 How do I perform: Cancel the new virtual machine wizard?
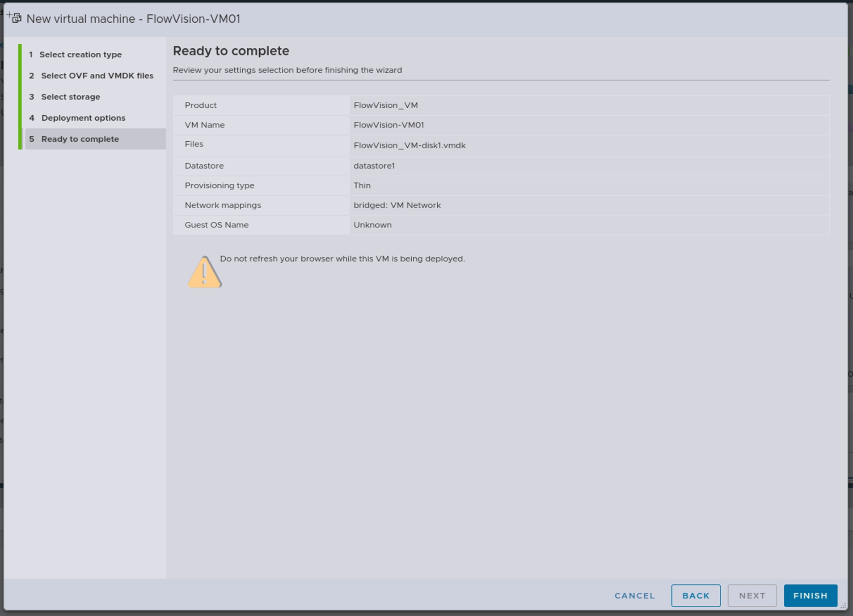pos(634,595)
